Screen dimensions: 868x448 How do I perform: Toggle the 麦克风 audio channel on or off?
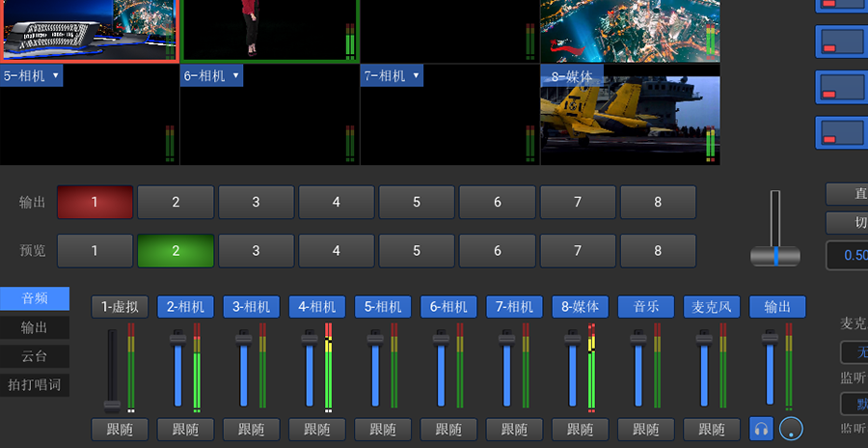pos(712,307)
